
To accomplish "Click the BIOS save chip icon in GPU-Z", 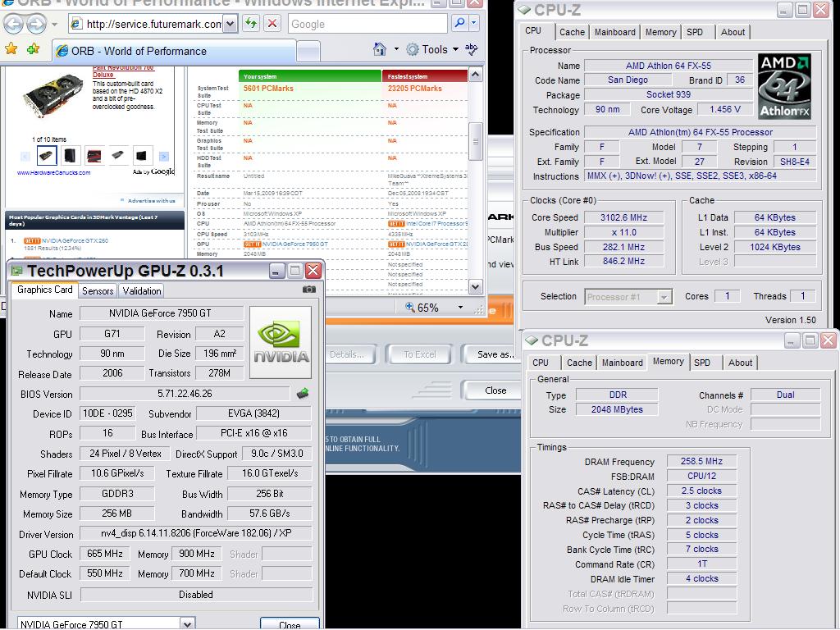I will pos(303,394).
